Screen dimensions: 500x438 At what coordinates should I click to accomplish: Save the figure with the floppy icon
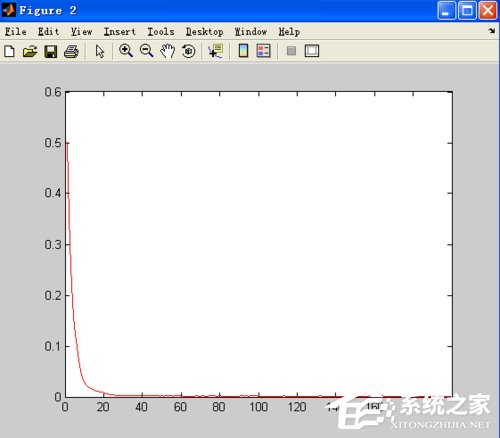pos(51,51)
